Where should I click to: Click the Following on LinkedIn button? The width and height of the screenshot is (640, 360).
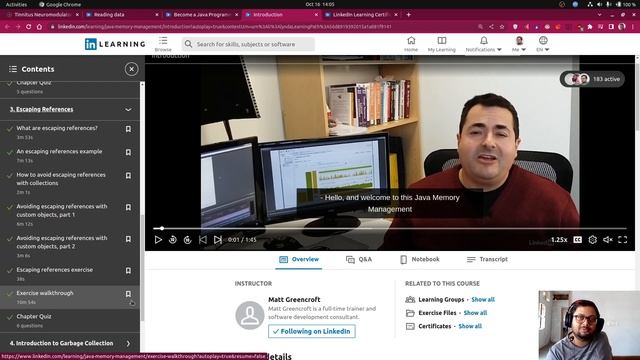[312, 331]
